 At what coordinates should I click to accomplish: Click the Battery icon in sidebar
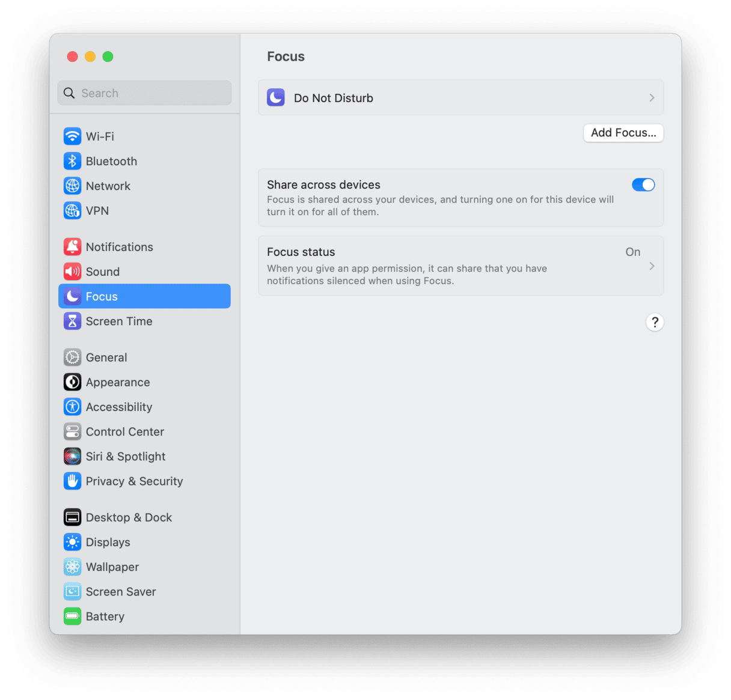[x=72, y=616]
